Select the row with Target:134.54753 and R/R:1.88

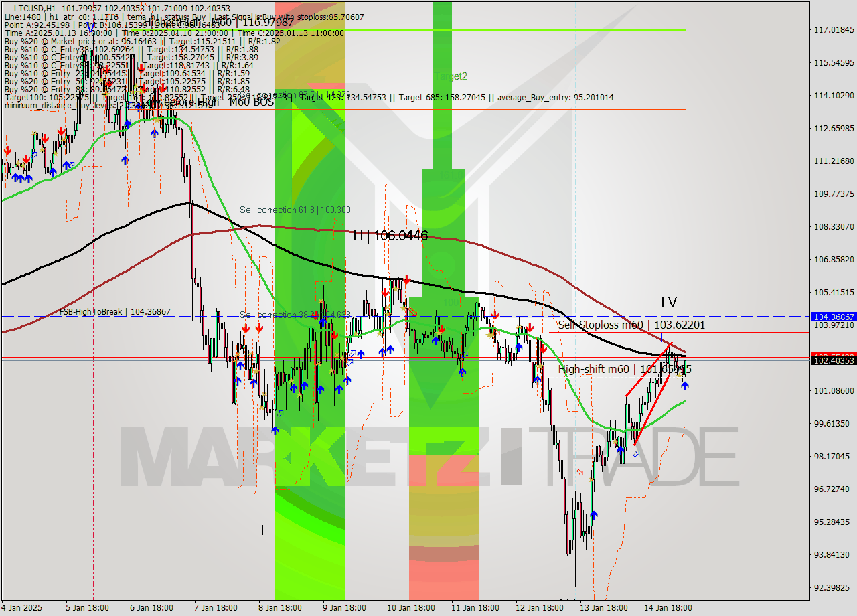[131, 49]
